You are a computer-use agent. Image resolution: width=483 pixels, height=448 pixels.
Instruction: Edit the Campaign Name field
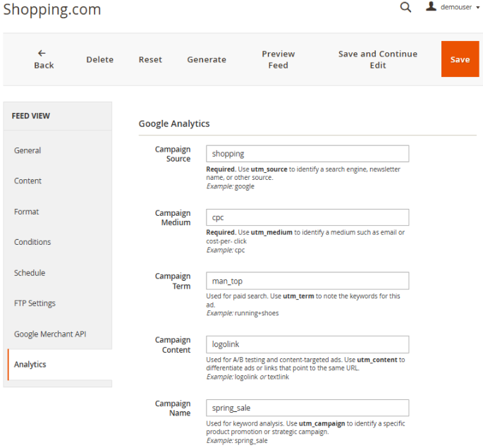(307, 408)
